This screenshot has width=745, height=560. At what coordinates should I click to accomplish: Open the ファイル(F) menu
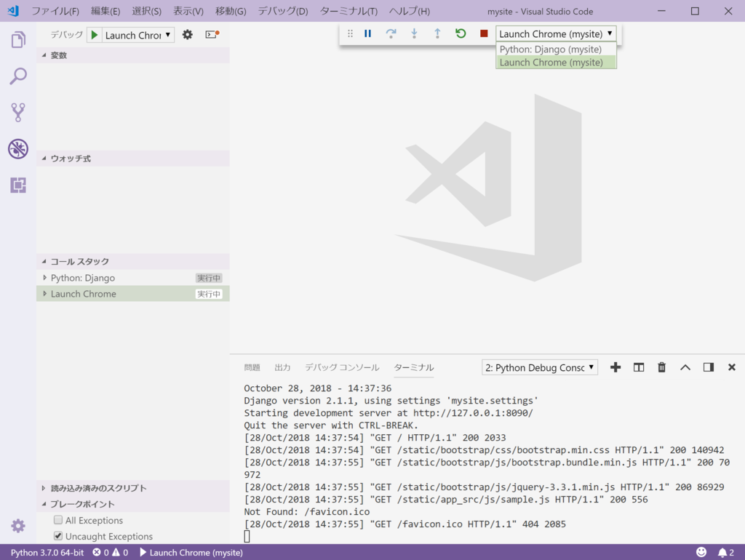coord(55,11)
